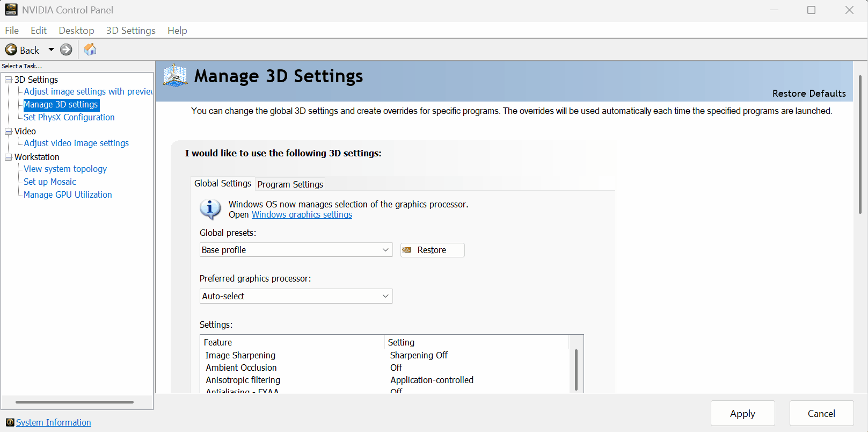Open the Global presets Base profile dropdown
Viewport: 868px width, 432px height.
coord(296,250)
